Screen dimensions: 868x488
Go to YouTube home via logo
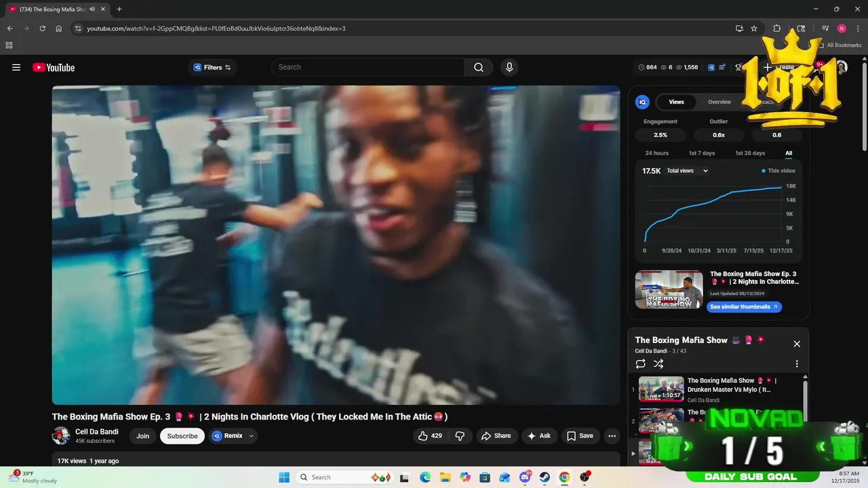54,67
